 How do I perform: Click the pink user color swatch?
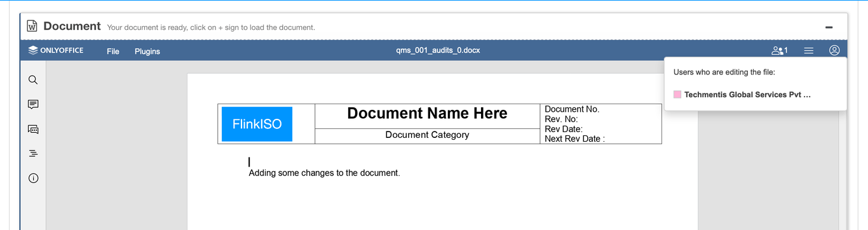(677, 95)
